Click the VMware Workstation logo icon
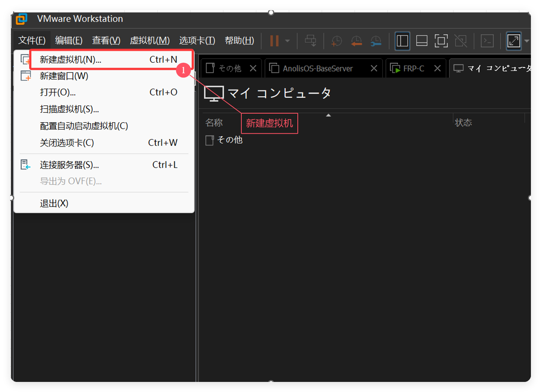The height and width of the screenshot is (392, 541). [22, 19]
